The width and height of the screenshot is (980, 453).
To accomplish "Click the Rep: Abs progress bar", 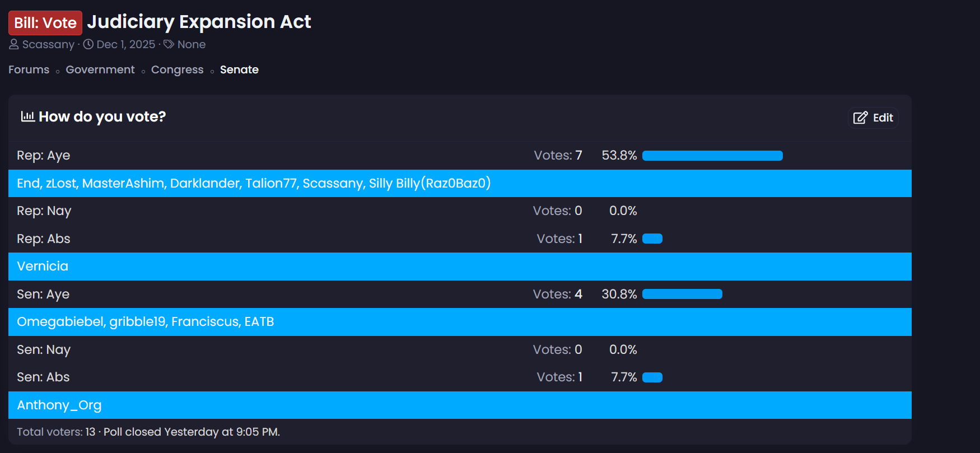I will (652, 239).
